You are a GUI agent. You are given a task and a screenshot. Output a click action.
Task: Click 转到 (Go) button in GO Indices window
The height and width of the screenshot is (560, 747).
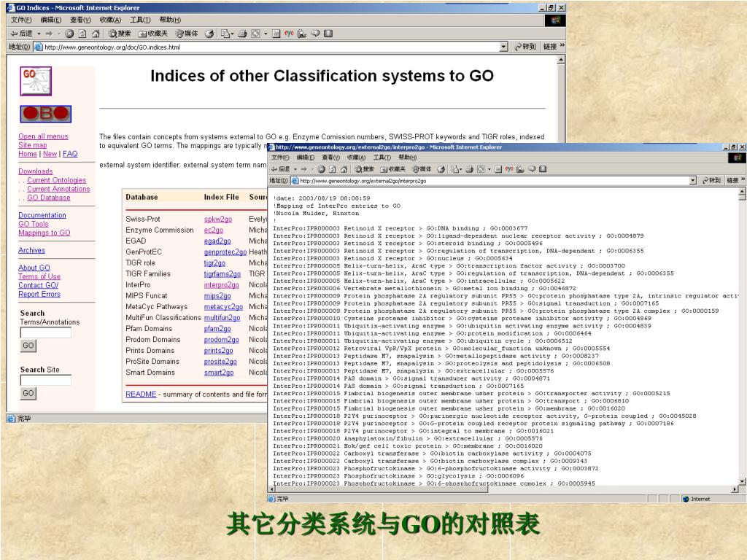coord(525,47)
